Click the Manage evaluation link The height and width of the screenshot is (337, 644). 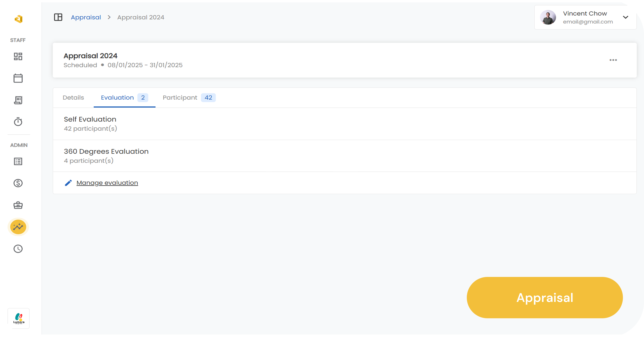tap(107, 183)
